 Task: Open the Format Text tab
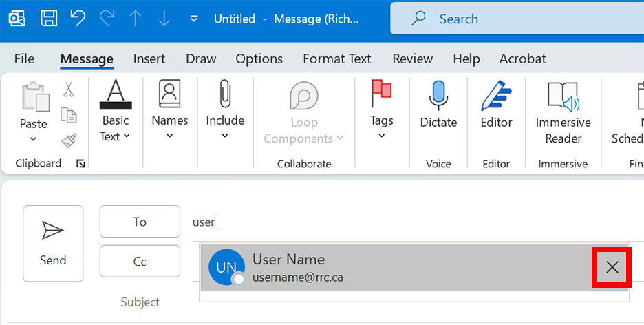(x=336, y=59)
